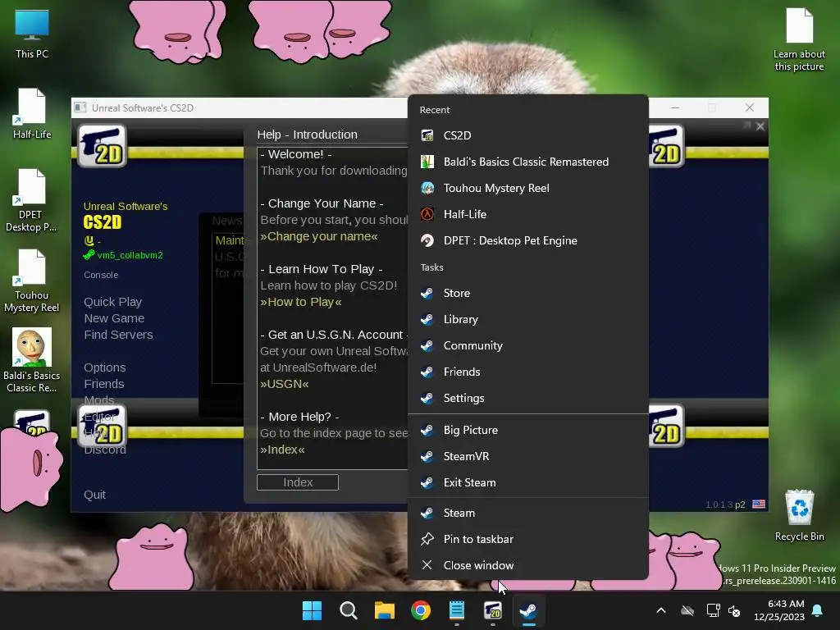Select the Baldi's Basics desktop shortcut
Screen dimensions: 840x630
[32, 360]
